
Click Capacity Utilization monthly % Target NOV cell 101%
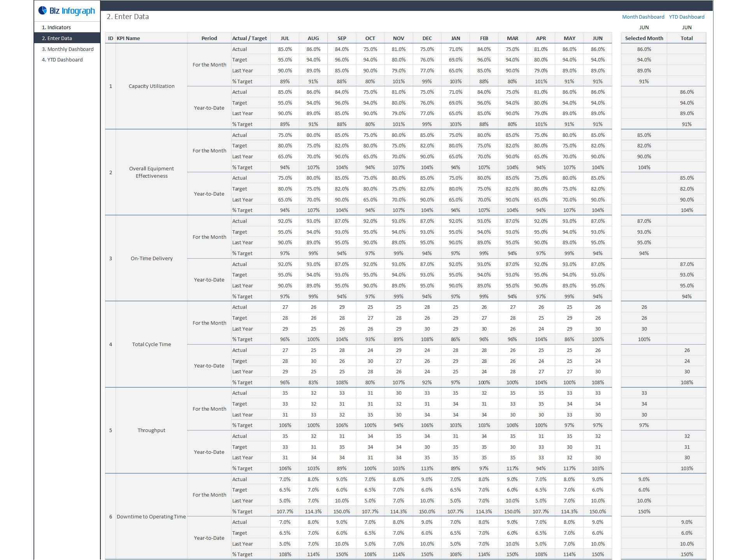point(398,81)
